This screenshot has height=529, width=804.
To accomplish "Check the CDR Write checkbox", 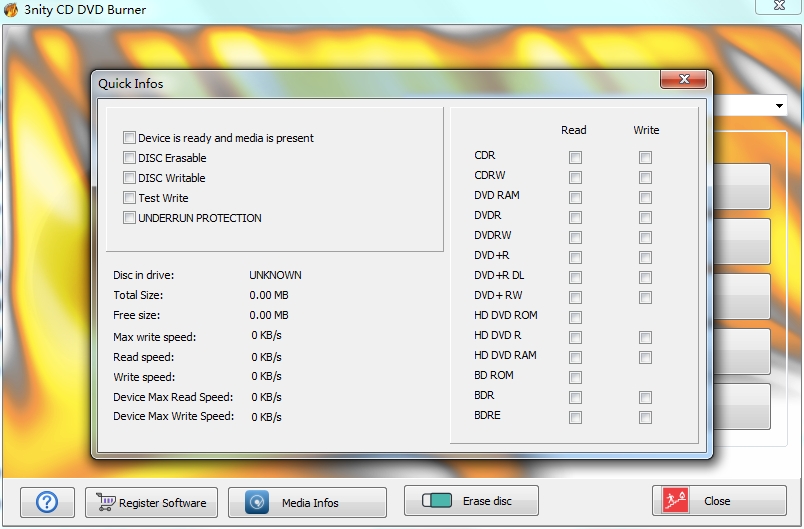I will point(645,157).
